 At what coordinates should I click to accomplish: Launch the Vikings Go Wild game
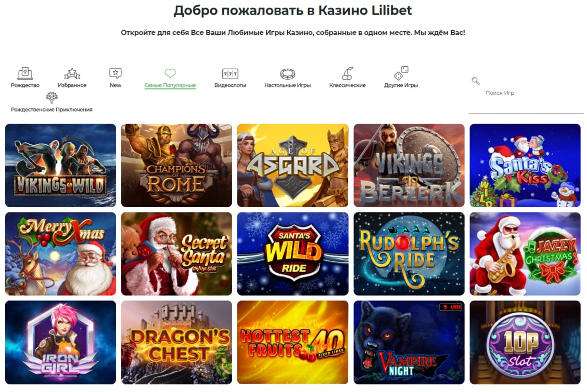pos(61,166)
